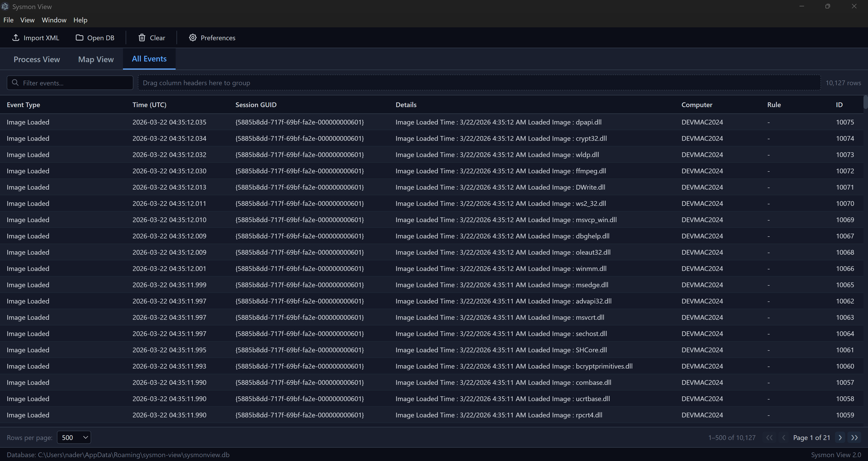Click the ucrtbase.dll details cell
The image size is (868, 461).
pos(503,399)
